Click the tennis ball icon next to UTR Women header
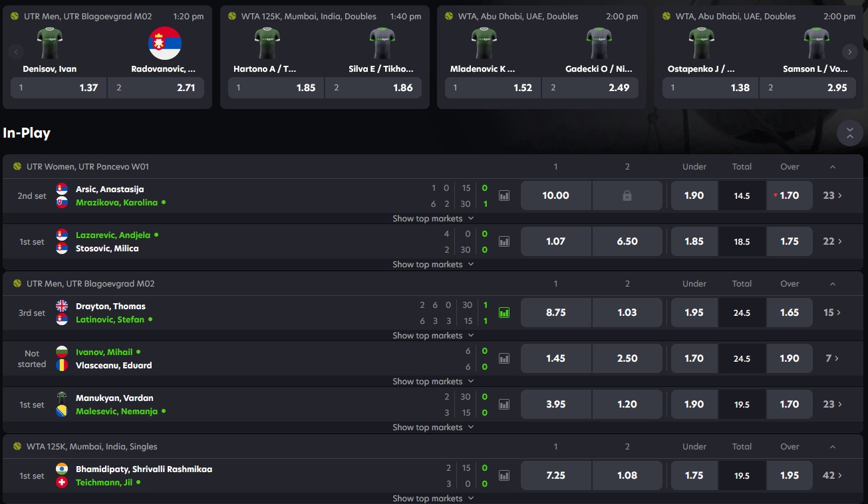The width and height of the screenshot is (868, 504). 16,166
